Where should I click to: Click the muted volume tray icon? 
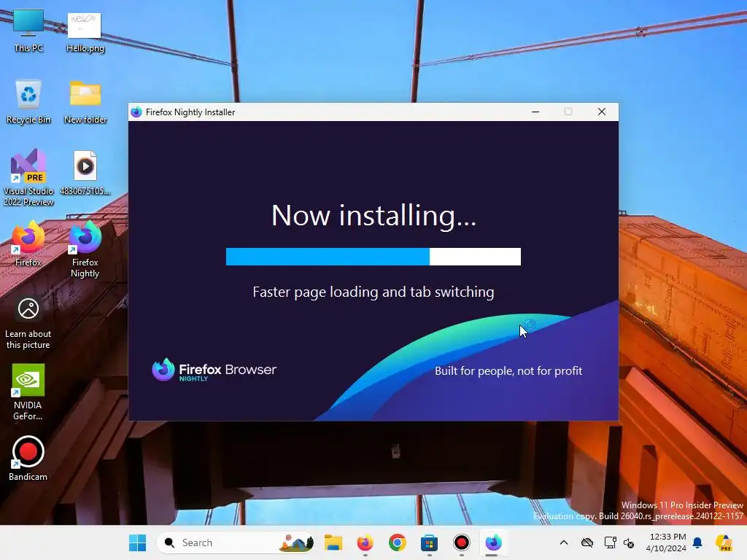tap(629, 542)
